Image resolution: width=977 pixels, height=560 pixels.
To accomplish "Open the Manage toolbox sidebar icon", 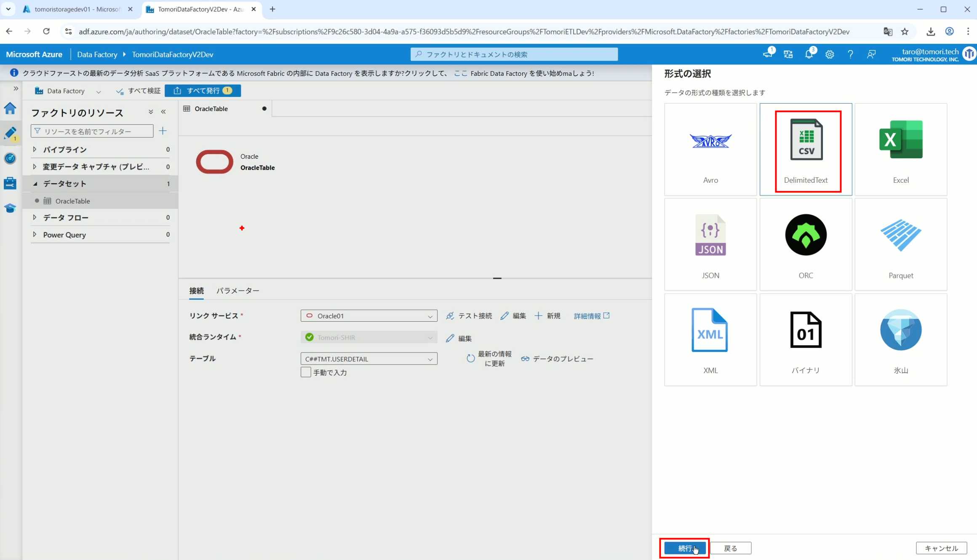I will coord(10,183).
